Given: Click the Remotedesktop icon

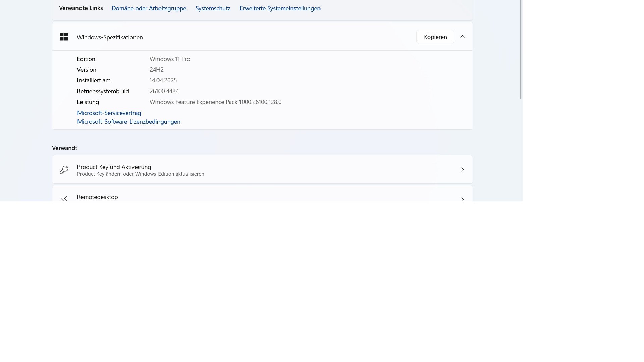Looking at the screenshot, I should pos(64,199).
